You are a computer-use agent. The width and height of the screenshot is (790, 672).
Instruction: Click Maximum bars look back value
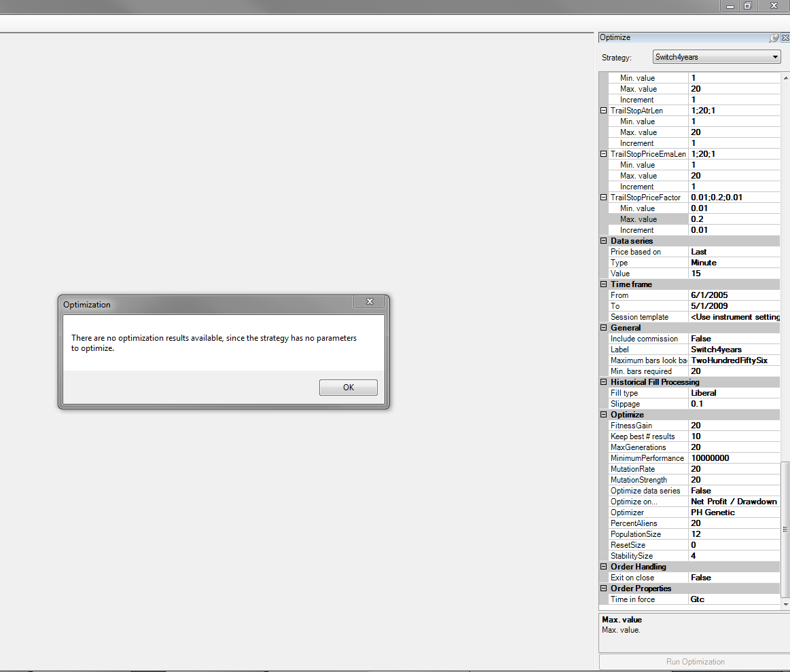(x=734, y=360)
